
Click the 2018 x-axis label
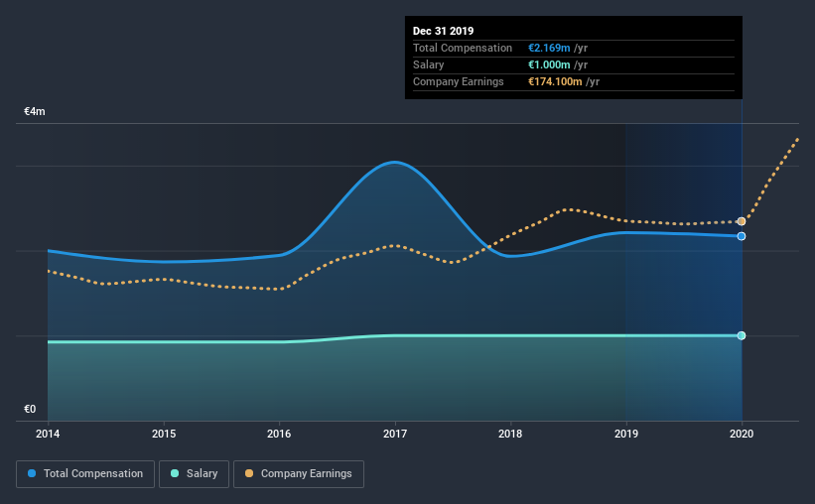pos(510,434)
